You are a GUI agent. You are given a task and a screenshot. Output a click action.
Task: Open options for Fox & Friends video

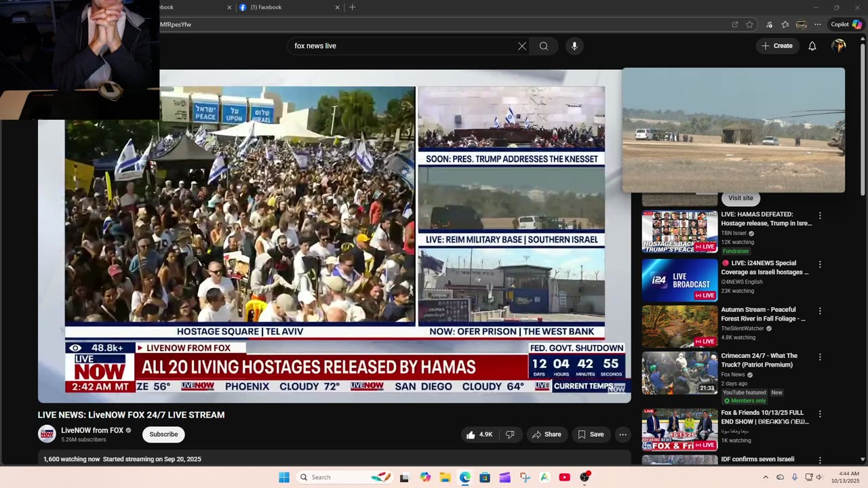pyautogui.click(x=820, y=414)
